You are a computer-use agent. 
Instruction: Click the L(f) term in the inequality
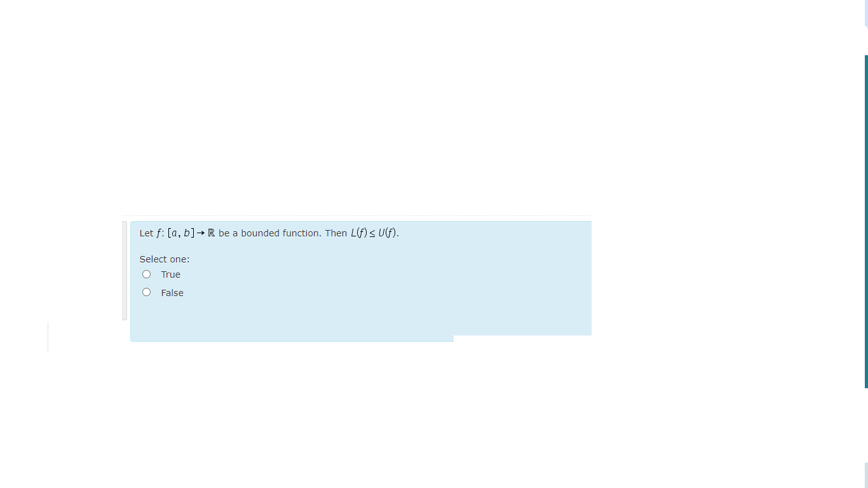[x=358, y=233]
